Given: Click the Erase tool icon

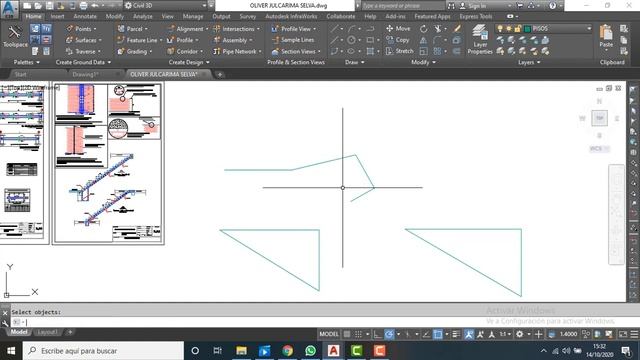Looking at the screenshot, I should 457,29.
